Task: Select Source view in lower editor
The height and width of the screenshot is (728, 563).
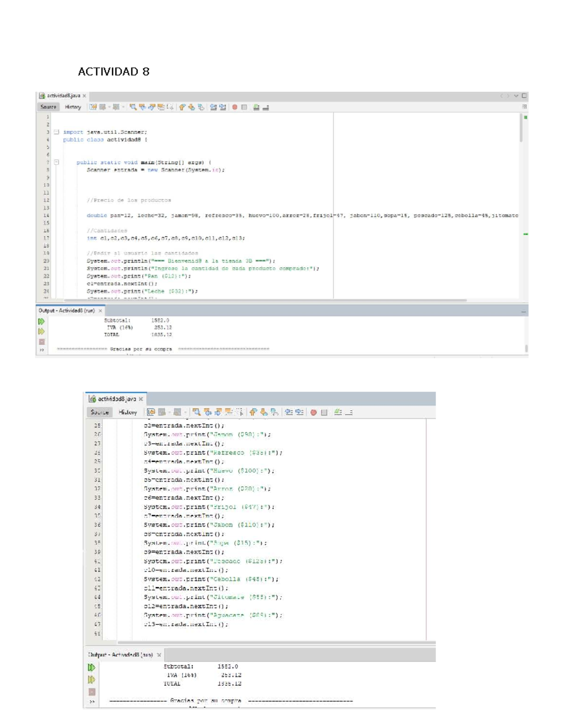Action: tap(99, 412)
